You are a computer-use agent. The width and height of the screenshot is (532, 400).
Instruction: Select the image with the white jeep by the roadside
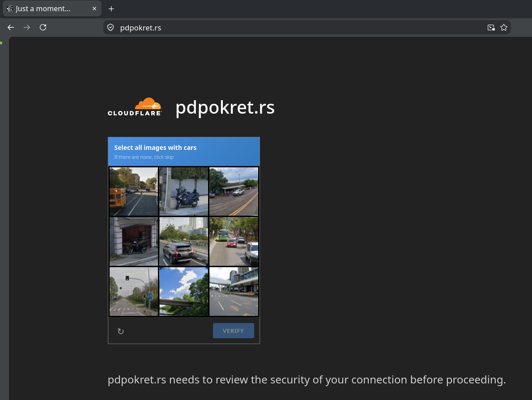pos(234,191)
